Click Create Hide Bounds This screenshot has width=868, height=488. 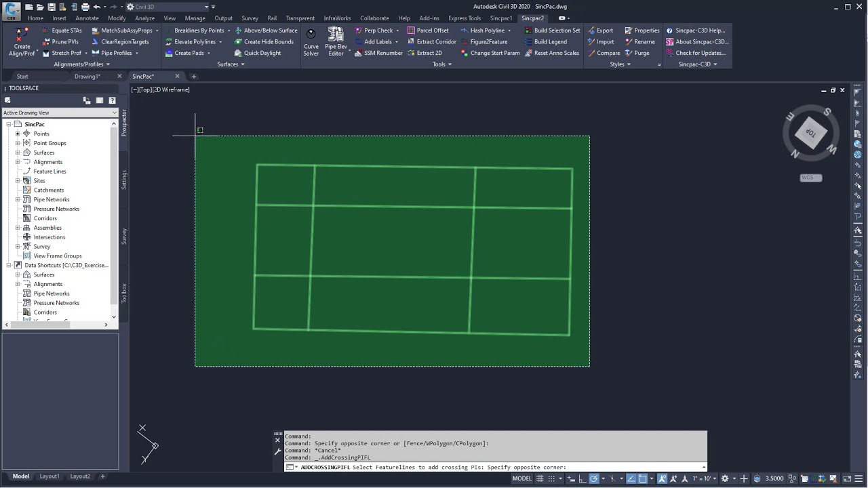(264, 42)
